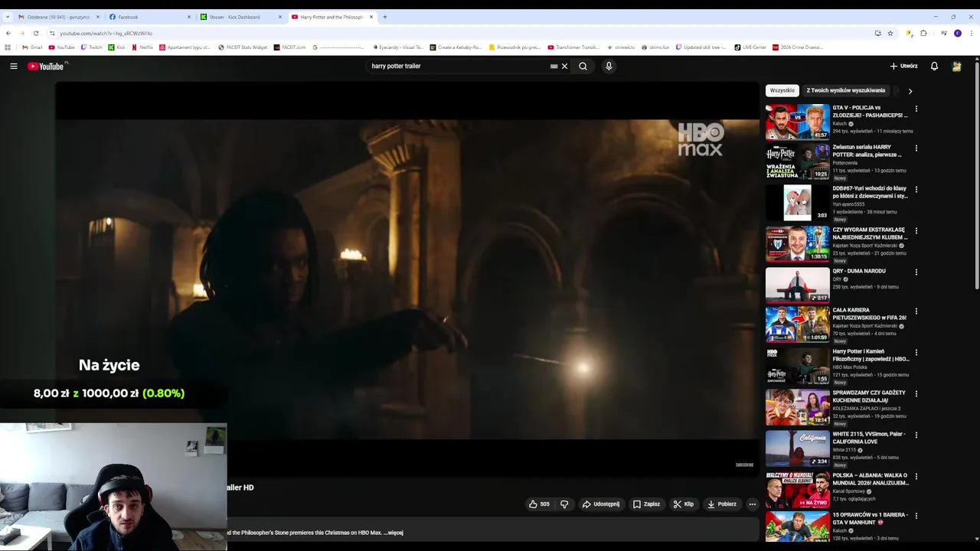Expand the description with ...więcej
This screenshot has width=980, height=551.
click(394, 533)
